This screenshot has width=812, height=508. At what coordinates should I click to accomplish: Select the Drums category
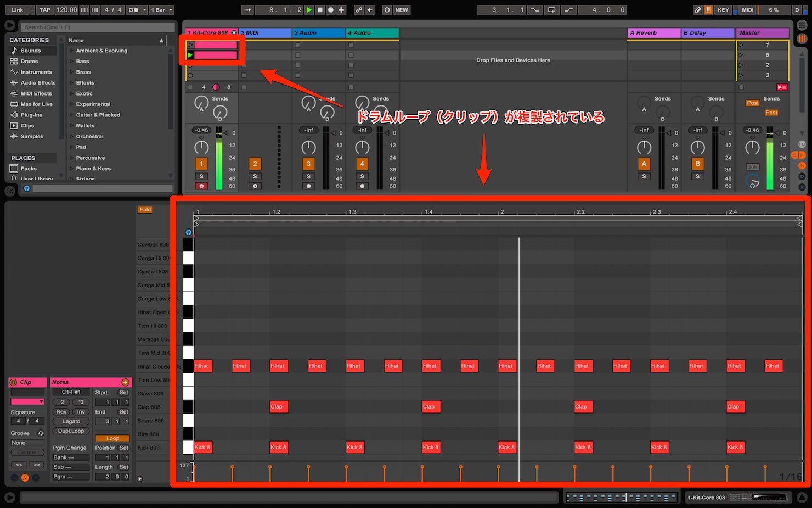coord(32,62)
